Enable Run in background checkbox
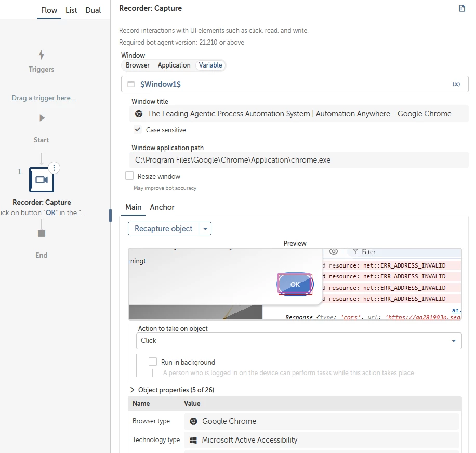 coord(153,362)
